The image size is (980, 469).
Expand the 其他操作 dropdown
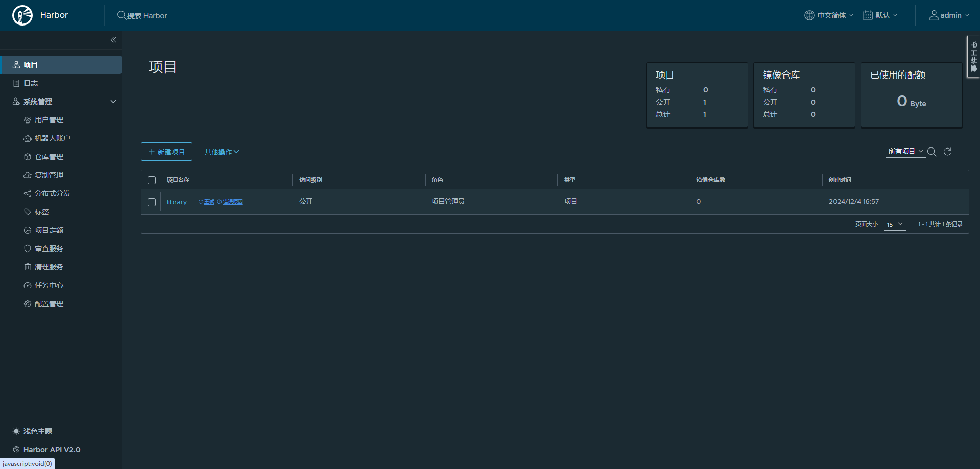222,152
